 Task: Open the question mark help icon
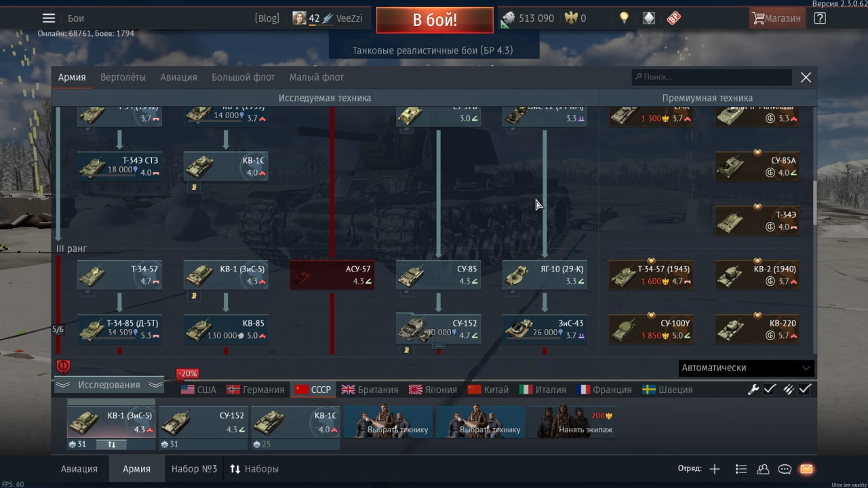(820, 18)
